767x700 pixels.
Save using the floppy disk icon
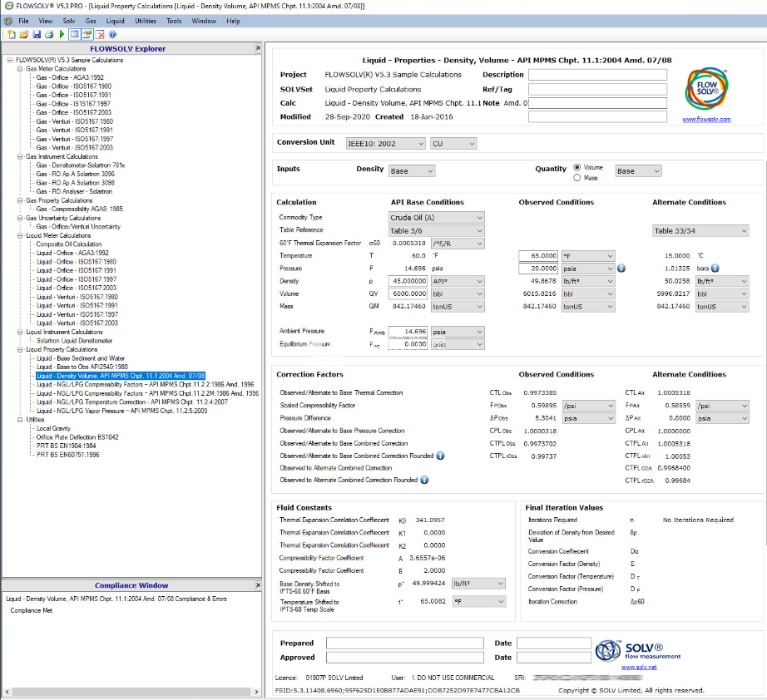pos(37,34)
